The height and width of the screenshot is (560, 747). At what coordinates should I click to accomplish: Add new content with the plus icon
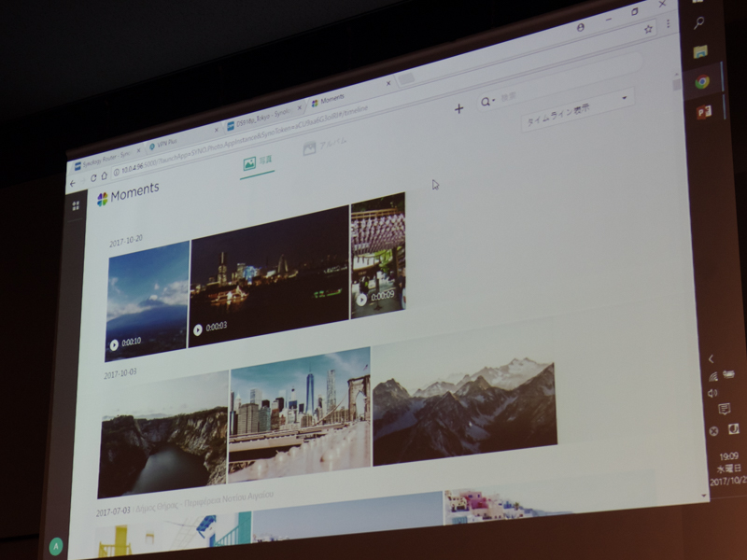click(x=458, y=109)
